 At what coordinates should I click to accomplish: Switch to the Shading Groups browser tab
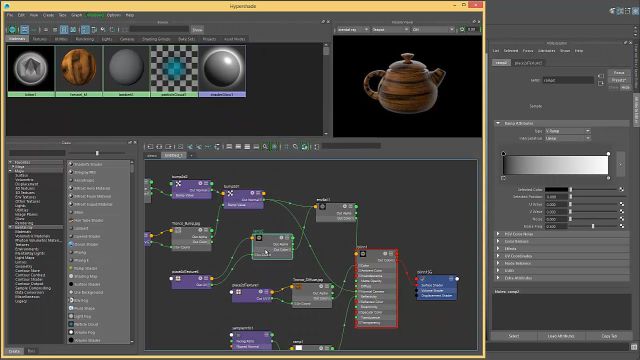(156, 39)
